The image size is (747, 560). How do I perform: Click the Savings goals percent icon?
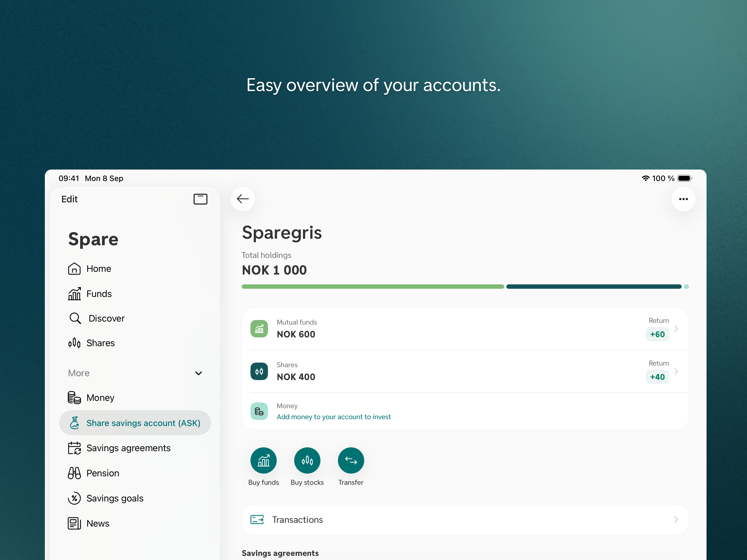tap(74, 498)
